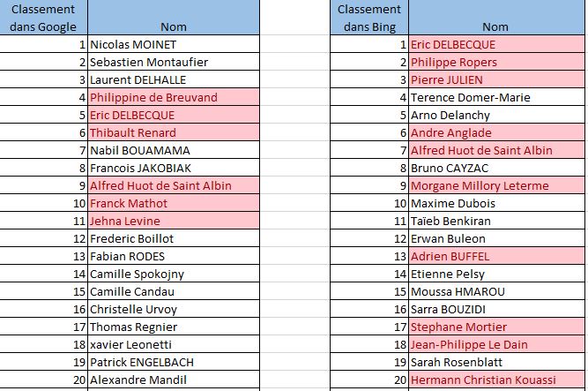
Task: Select Alfred Huot de Saint Albin in Bing table
Action: pyautogui.click(x=496, y=150)
